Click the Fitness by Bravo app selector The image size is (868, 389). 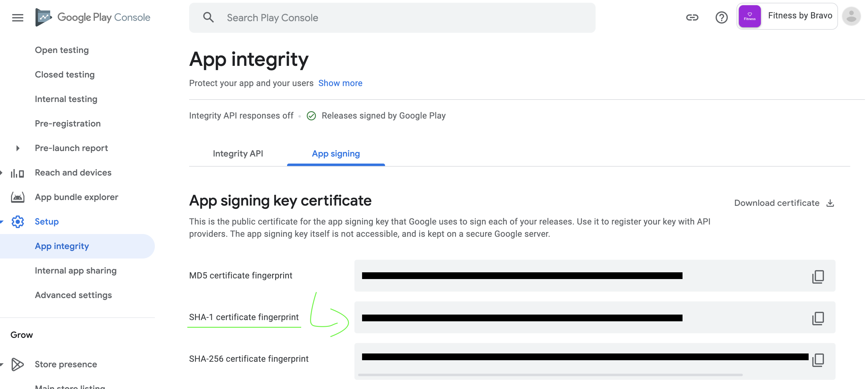click(787, 16)
